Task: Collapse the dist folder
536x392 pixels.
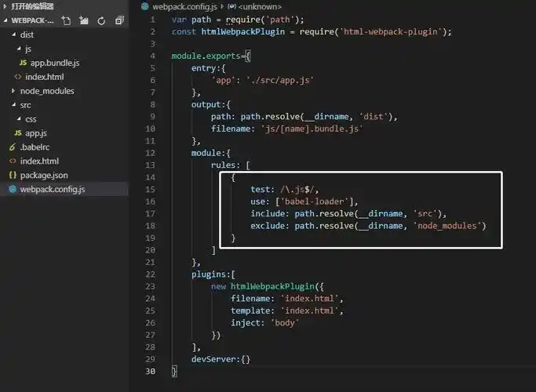Action: (13, 34)
